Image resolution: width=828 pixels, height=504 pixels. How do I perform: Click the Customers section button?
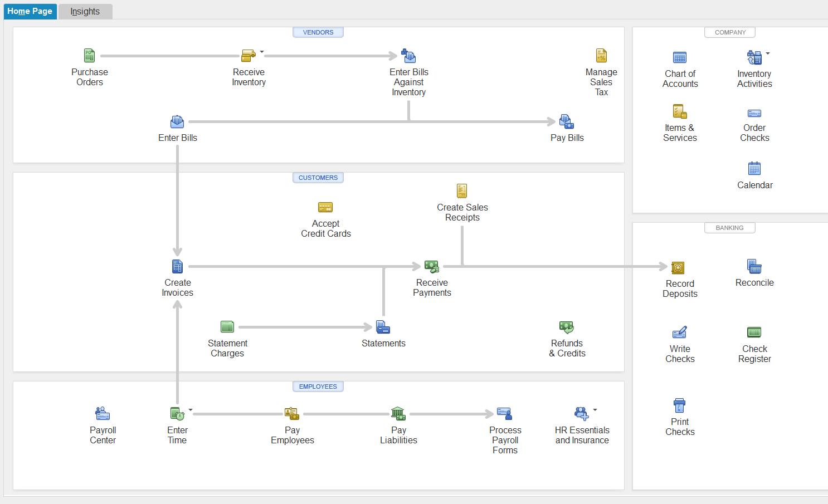pyautogui.click(x=318, y=178)
